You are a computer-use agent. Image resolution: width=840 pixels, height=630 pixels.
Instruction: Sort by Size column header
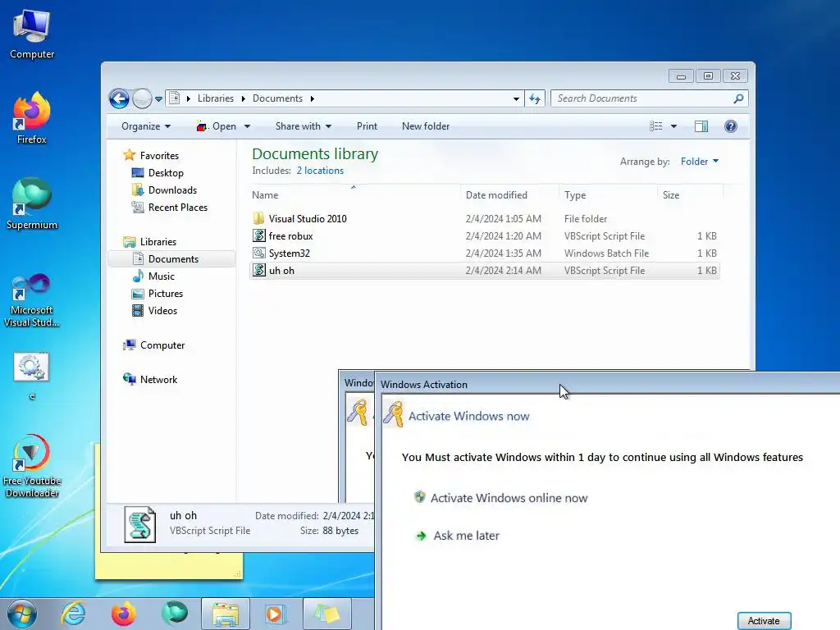[x=690, y=195]
